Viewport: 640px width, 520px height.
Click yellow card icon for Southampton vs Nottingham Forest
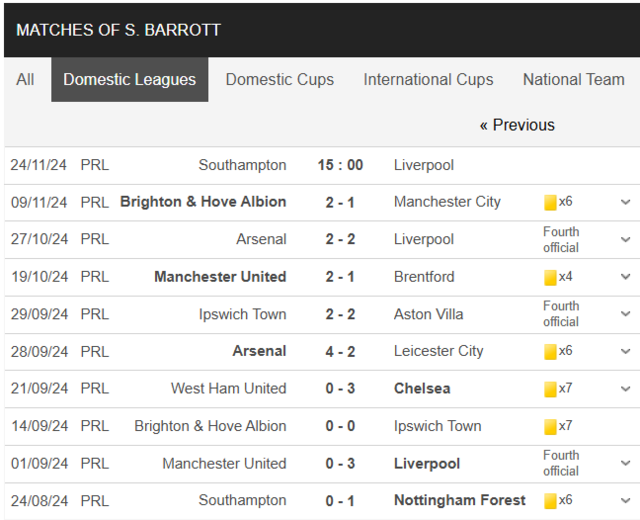pyautogui.click(x=550, y=501)
